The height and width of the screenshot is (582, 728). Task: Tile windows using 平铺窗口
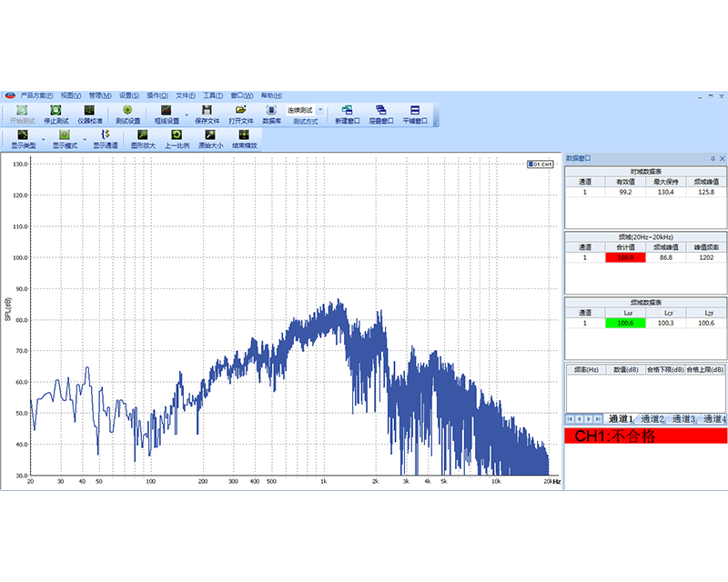point(415,115)
